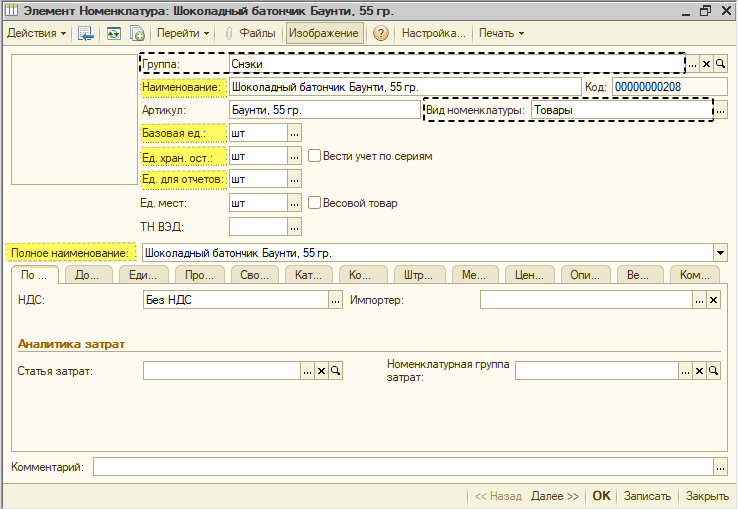Click ellipsis select button for Группа field
Image resolution: width=738 pixels, height=509 pixels.
(x=692, y=64)
